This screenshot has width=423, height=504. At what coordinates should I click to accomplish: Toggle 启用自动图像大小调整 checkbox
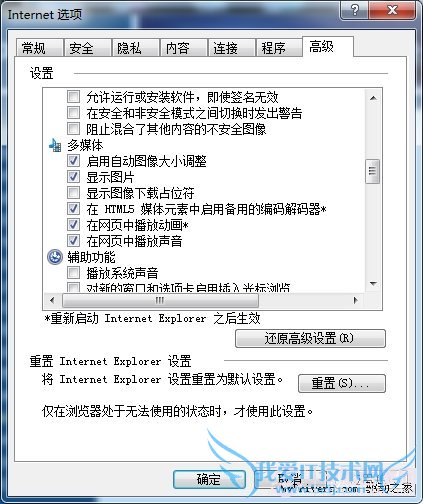pyautogui.click(x=73, y=161)
